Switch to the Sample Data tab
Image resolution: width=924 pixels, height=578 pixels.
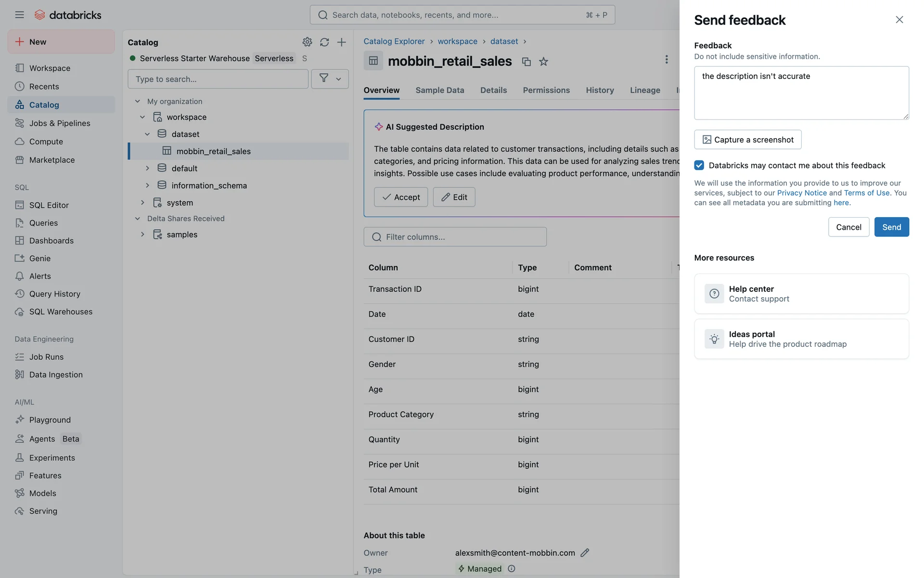coord(439,90)
